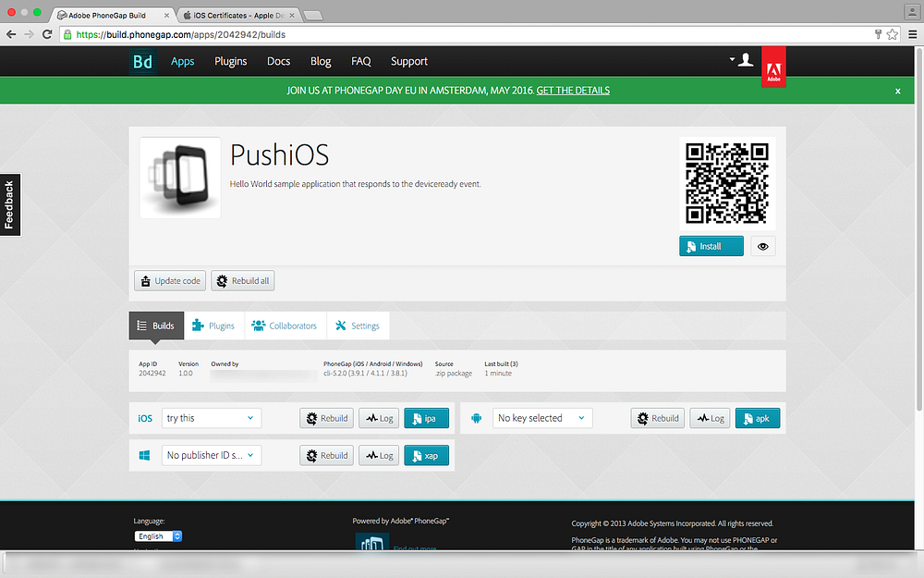The width and height of the screenshot is (924, 578).
Task: Open the Adobe red logo link
Action: (773, 67)
